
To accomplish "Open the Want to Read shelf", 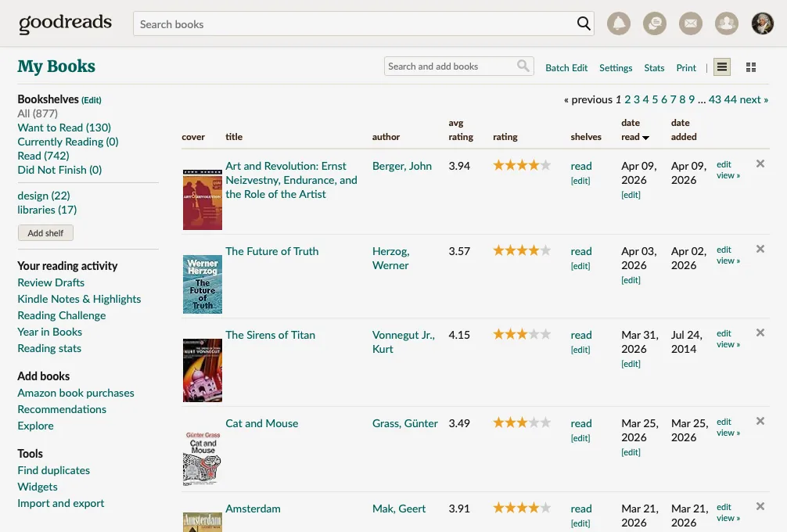I will tap(64, 128).
